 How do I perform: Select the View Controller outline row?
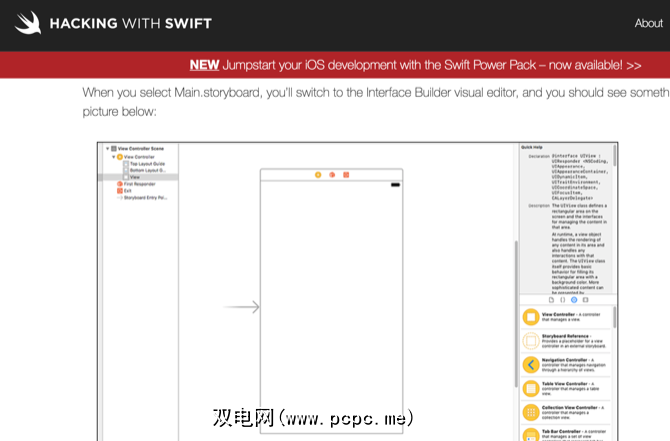tap(138, 157)
